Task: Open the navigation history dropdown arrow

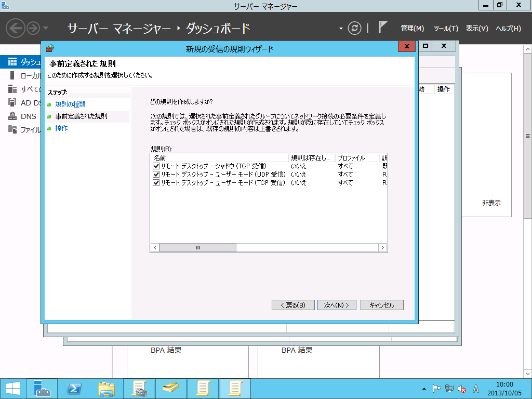Action: click(x=46, y=28)
